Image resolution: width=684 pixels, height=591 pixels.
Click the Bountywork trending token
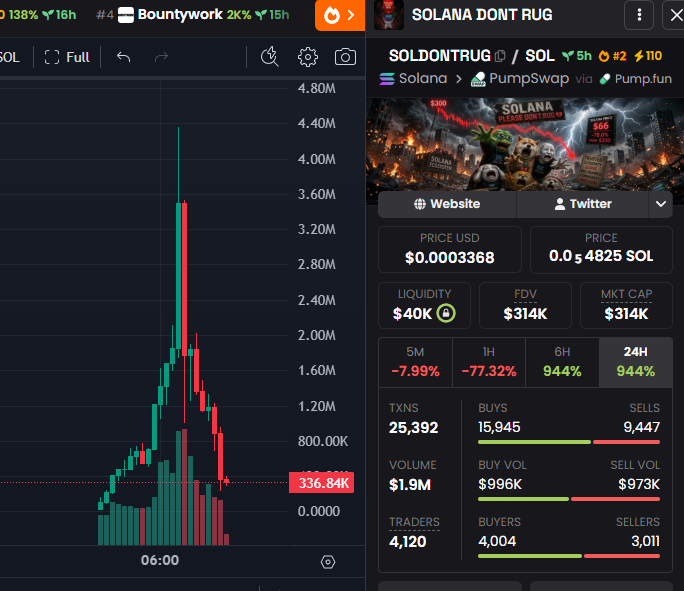(192, 15)
